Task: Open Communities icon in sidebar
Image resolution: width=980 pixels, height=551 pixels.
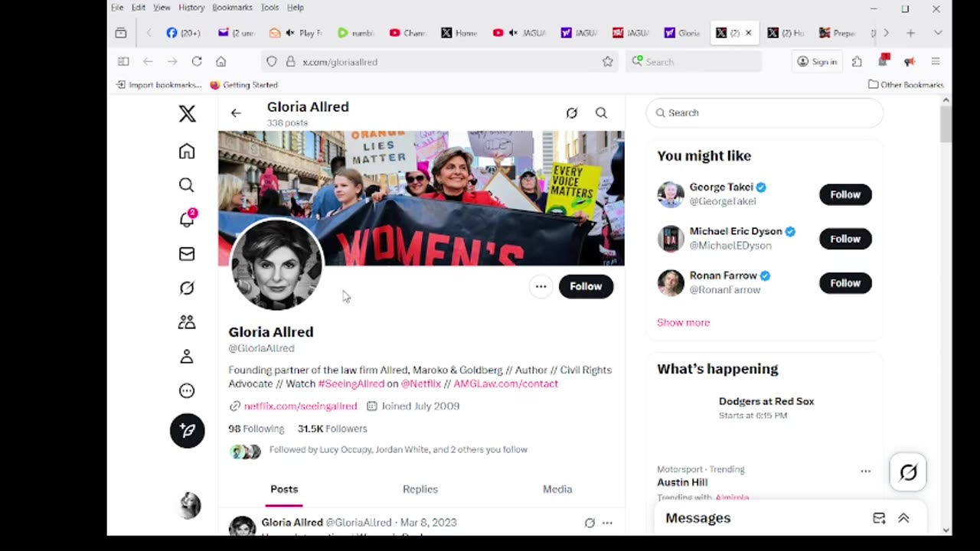Action: pyautogui.click(x=187, y=322)
